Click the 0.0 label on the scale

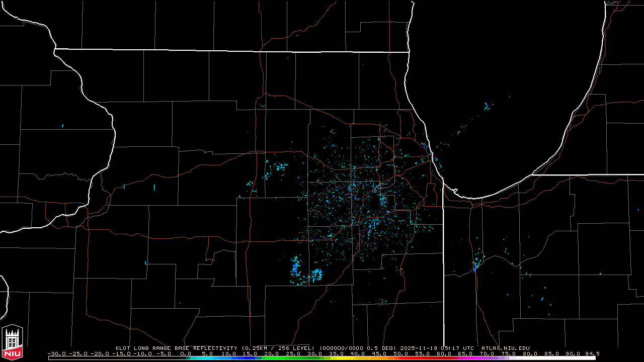pyautogui.click(x=186, y=353)
